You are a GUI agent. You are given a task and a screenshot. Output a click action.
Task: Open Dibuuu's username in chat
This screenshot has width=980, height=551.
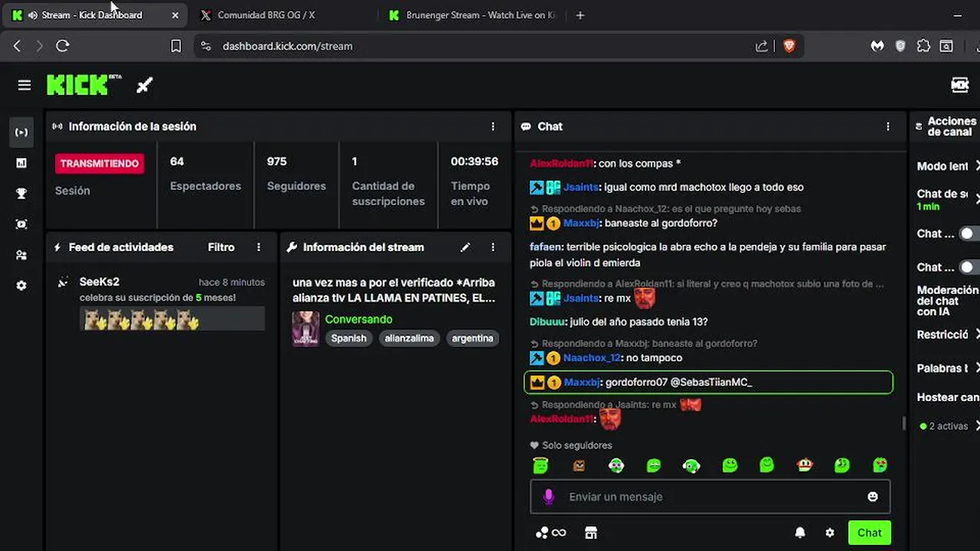coord(548,321)
